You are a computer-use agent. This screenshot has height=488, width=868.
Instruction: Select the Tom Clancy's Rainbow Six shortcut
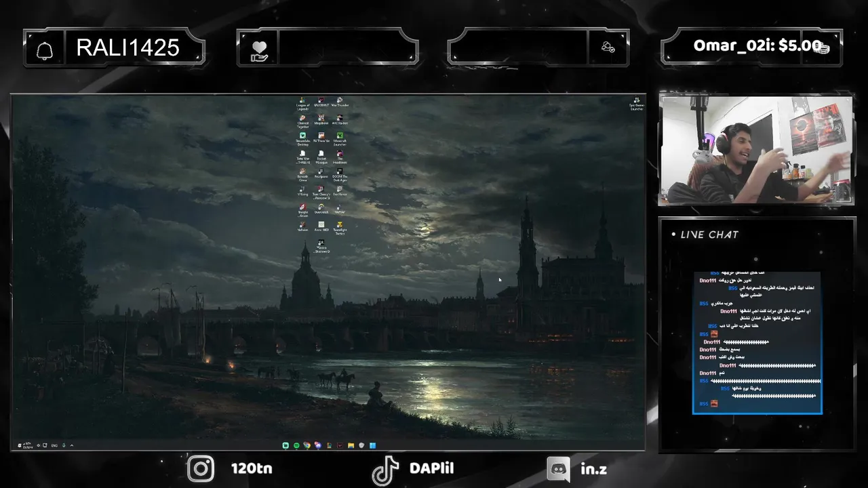(x=321, y=192)
